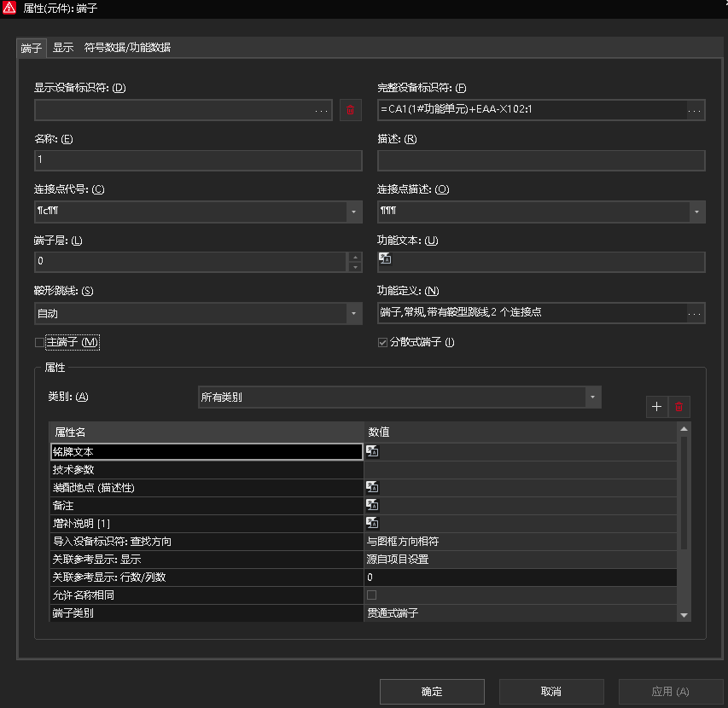Click the 取消 button to cancel
Screen dimensions: 728x708
click(x=550, y=691)
